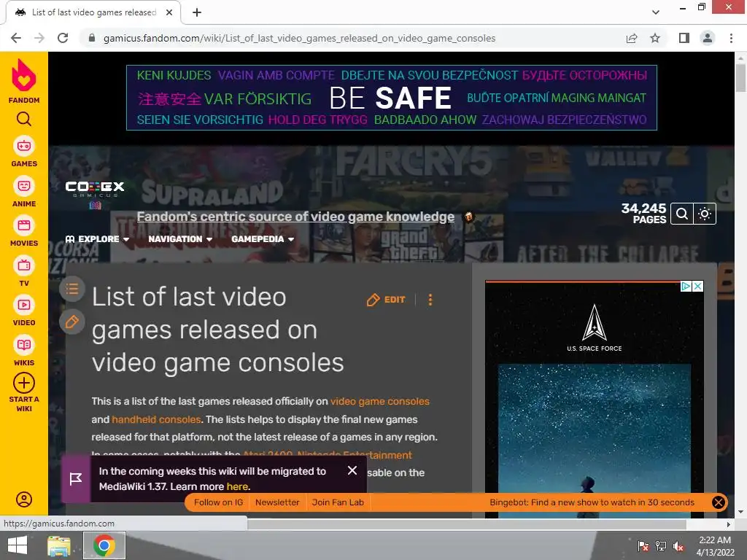747x560 pixels.
Task: Click the BE SAFE banner
Action: 392,98
